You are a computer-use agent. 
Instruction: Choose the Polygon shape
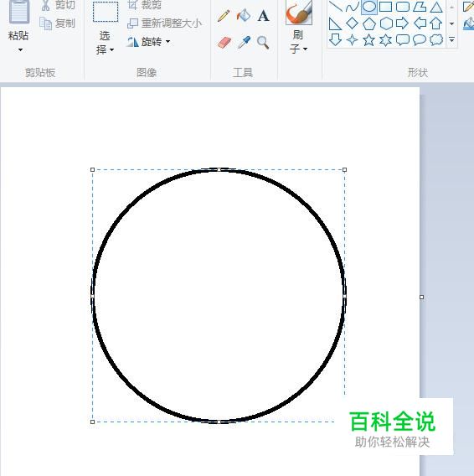420,7
